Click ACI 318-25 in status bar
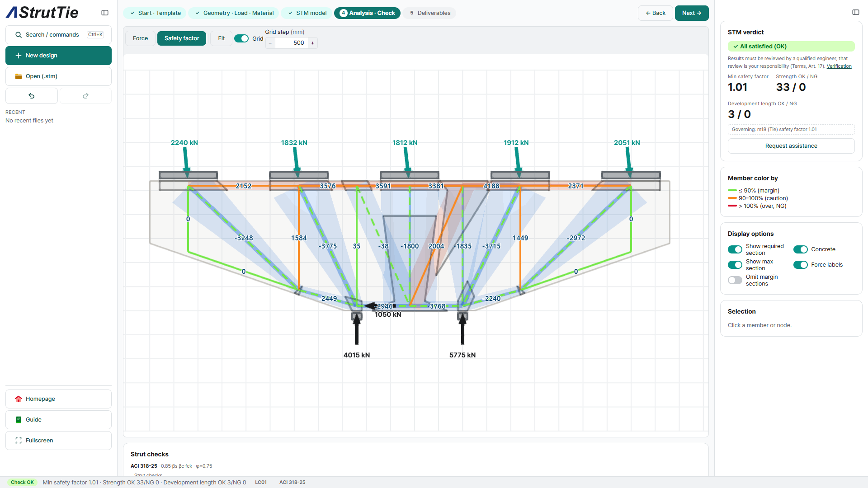 point(292,483)
